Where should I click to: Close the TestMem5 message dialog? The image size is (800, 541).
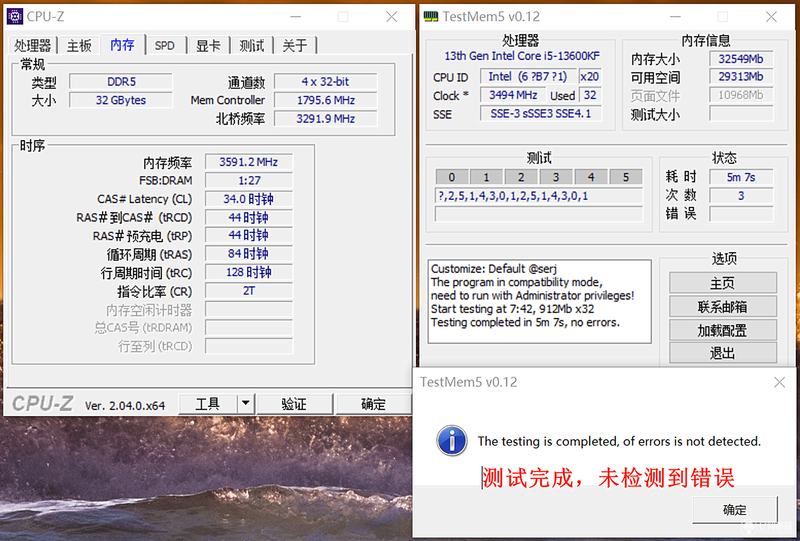tap(779, 382)
